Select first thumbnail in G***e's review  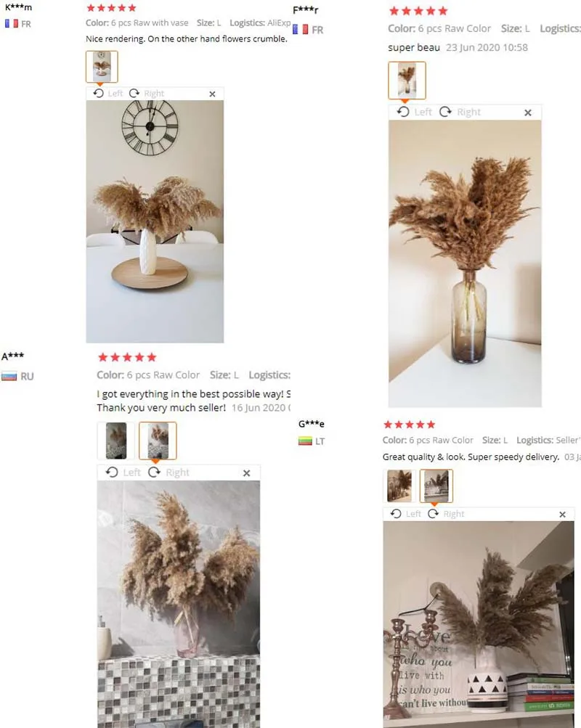[399, 486]
